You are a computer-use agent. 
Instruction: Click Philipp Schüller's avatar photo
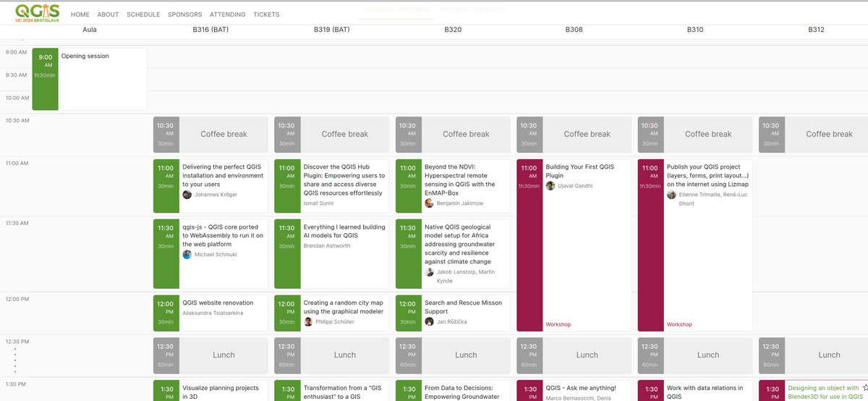[308, 322]
